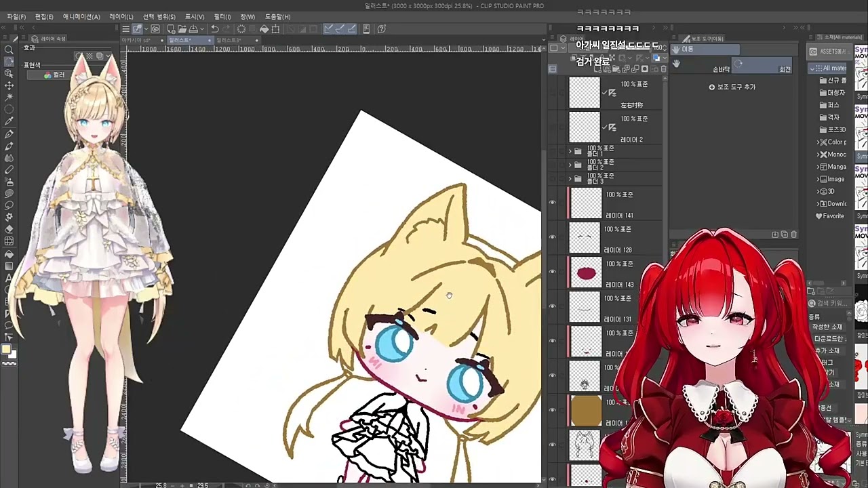Hide layer 레이어 128 with eye icon
The height and width of the screenshot is (488, 868).
click(x=552, y=237)
